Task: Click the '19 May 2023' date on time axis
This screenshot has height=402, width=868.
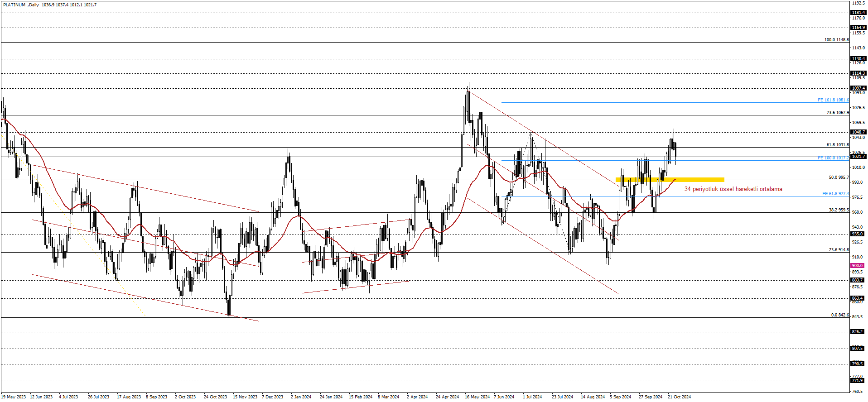Action: (x=13, y=397)
